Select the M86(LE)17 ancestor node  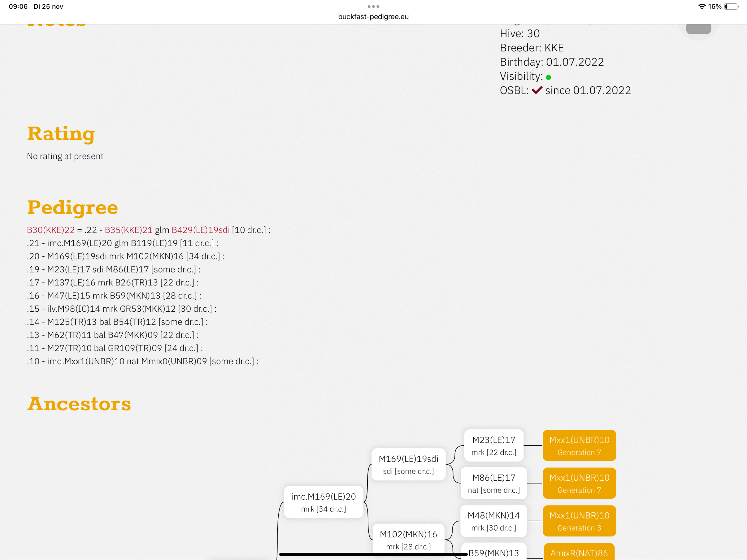(x=493, y=483)
